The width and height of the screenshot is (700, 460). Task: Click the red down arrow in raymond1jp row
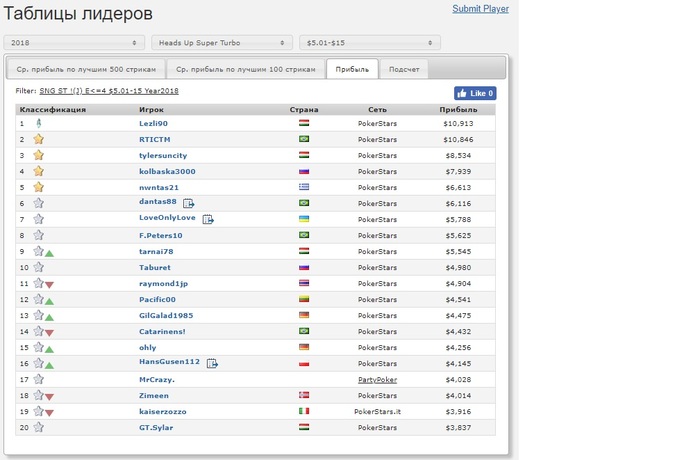pyautogui.click(x=50, y=285)
